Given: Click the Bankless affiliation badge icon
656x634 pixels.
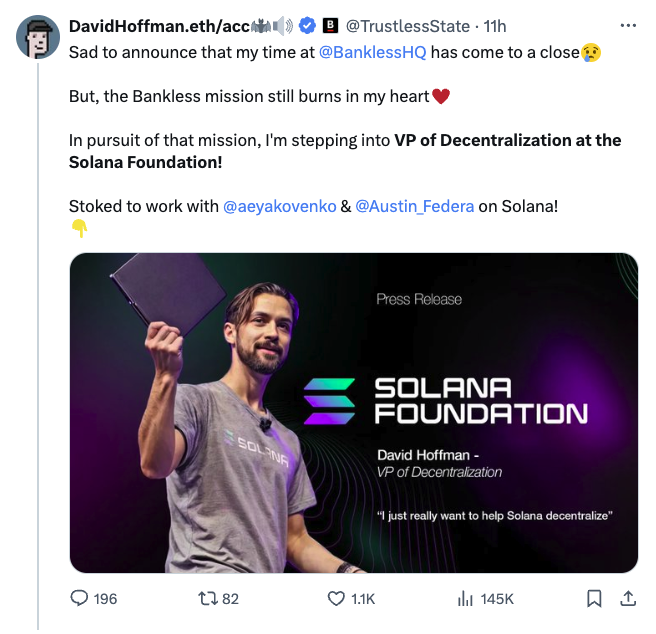Looking at the screenshot, I should [x=330, y=26].
